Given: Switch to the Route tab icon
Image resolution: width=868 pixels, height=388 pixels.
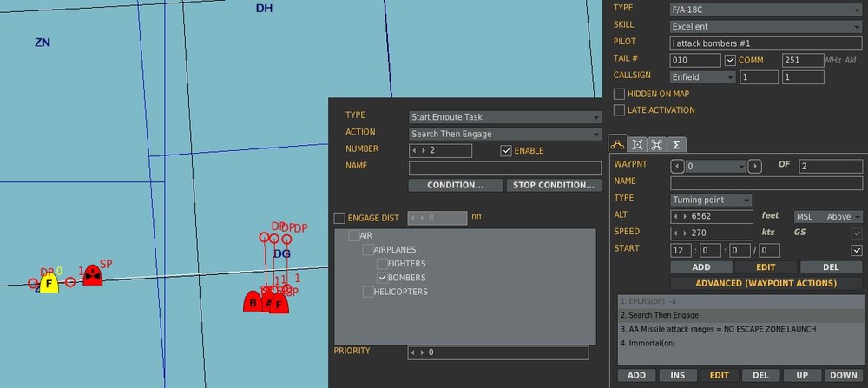Looking at the screenshot, I should coord(617,144).
